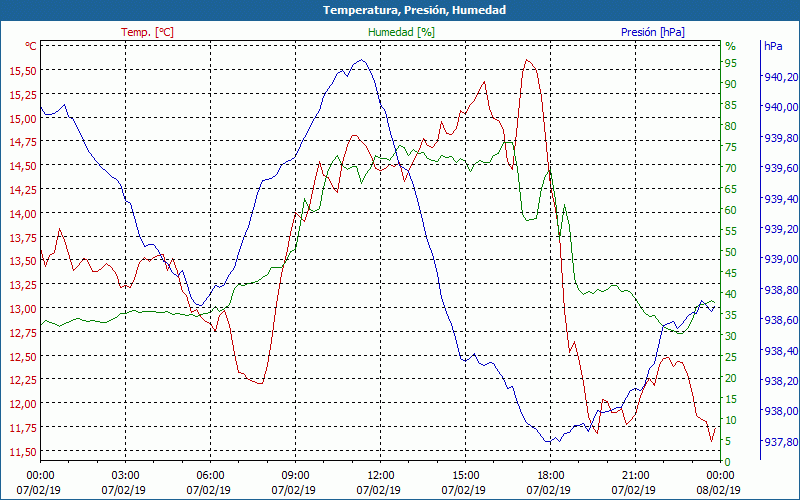Select the 14,75 temperature tick label
Viewport: 800px width, 500px height.
tap(23, 142)
